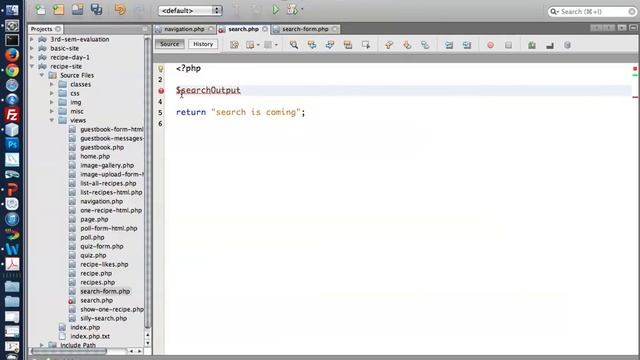The width and height of the screenshot is (640, 360).
Task: Click the lightbulb hint on line 1
Action: click(161, 69)
